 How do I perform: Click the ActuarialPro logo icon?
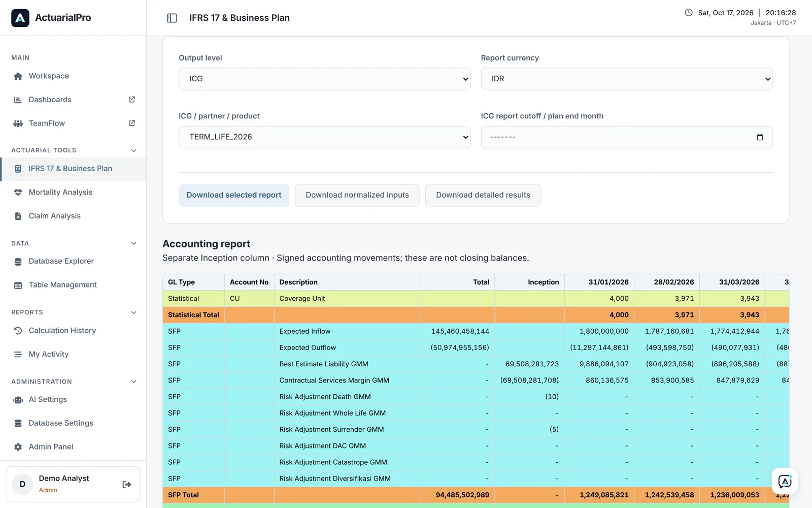point(20,18)
